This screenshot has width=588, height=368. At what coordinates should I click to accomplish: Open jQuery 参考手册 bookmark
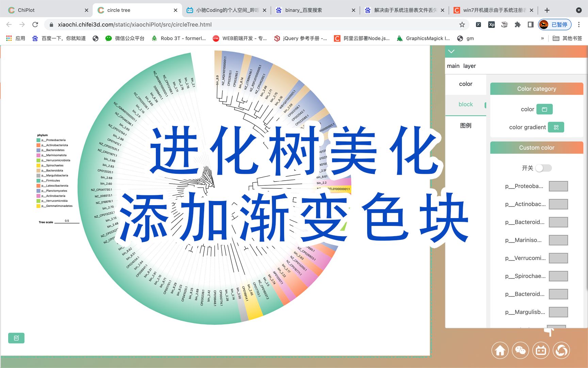point(300,39)
